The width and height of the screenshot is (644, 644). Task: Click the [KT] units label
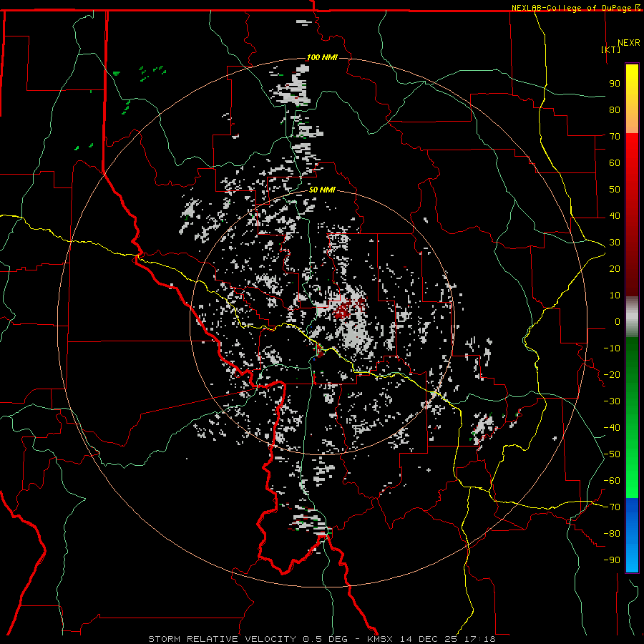(611, 49)
